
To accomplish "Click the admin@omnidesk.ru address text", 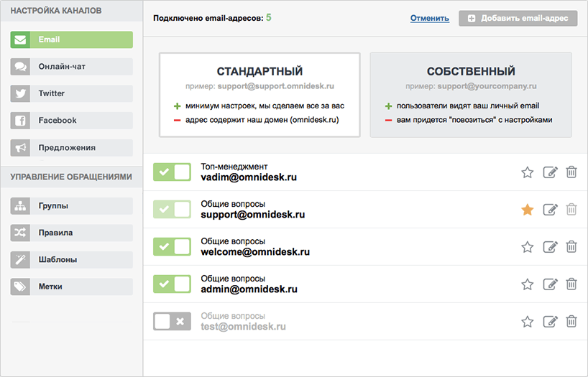I will (x=249, y=289).
